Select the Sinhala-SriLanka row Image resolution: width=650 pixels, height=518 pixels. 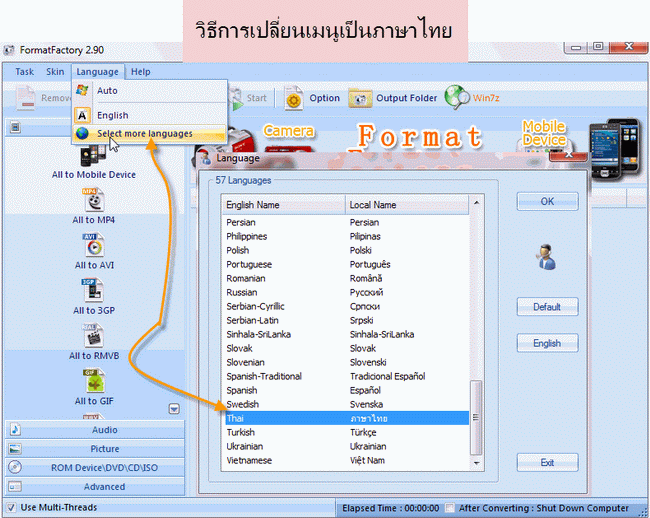click(x=347, y=334)
